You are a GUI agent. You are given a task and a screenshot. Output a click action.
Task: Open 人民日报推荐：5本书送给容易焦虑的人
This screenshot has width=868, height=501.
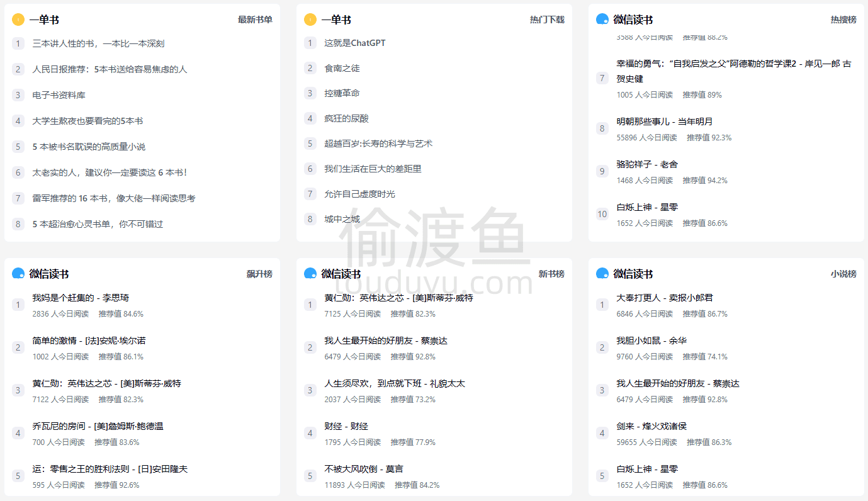coord(110,69)
